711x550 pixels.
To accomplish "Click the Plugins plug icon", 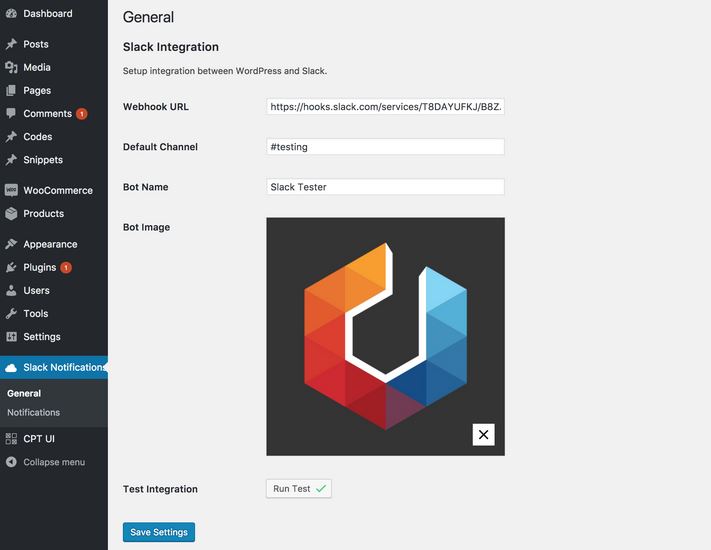I will [11, 268].
